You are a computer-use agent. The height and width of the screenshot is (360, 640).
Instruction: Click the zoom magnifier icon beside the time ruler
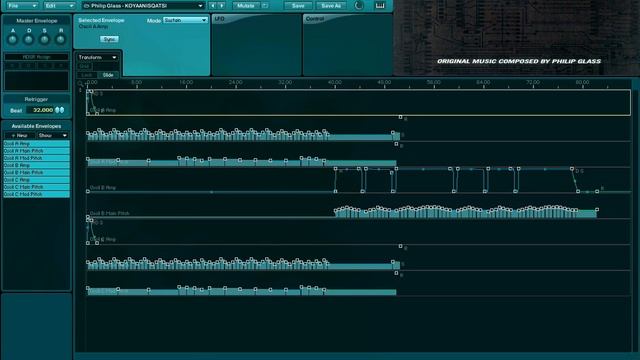point(80,83)
